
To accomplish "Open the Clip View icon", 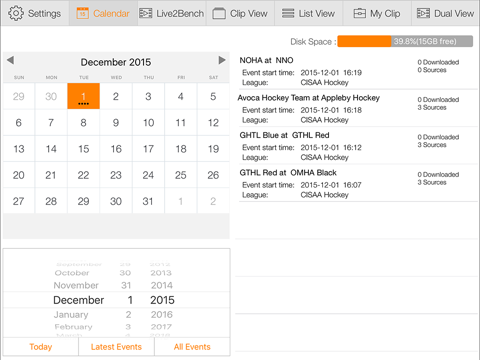I will 219,13.
